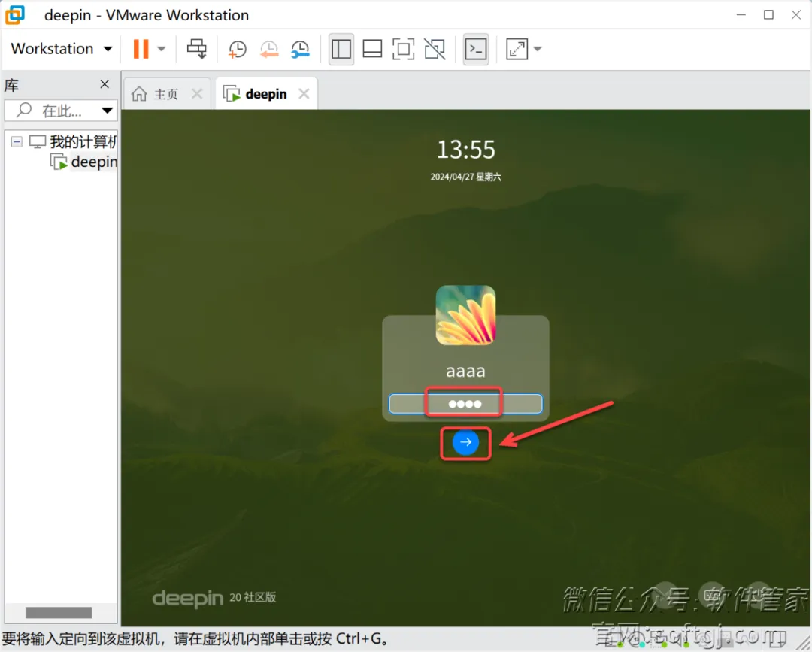Image resolution: width=812 pixels, height=652 pixels.
Task: Expand the power options dropdown arrow
Action: [162, 49]
